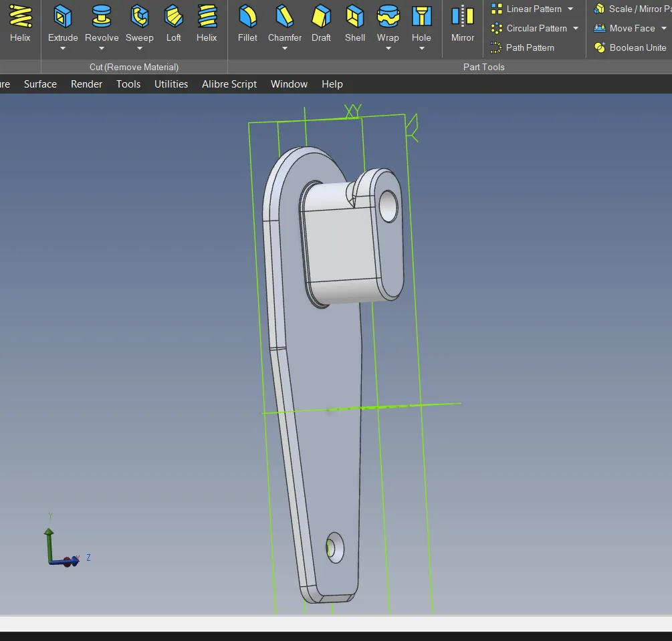Select the Mirror tool
Image resolution: width=672 pixels, height=641 pixels.
(x=462, y=23)
